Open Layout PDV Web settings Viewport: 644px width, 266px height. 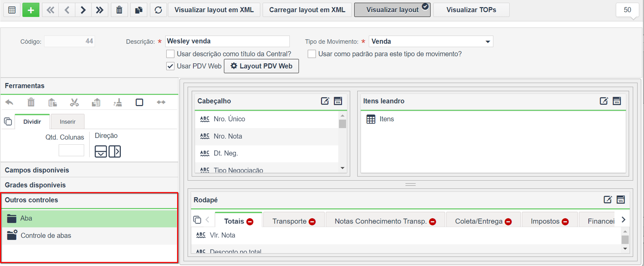coord(261,66)
